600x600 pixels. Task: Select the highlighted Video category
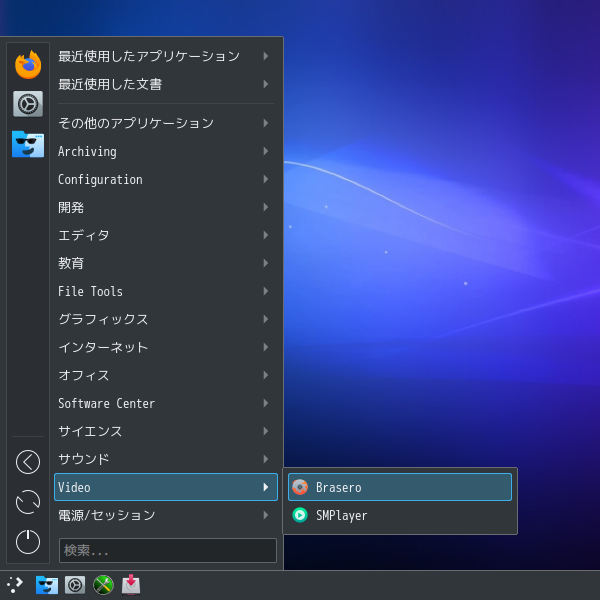point(166,487)
